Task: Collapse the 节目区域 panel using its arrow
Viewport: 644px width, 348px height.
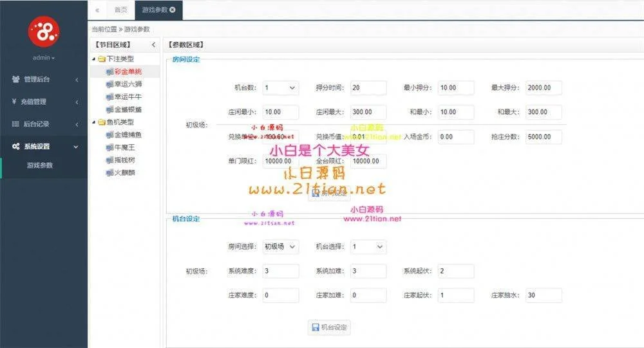Action: (153, 45)
